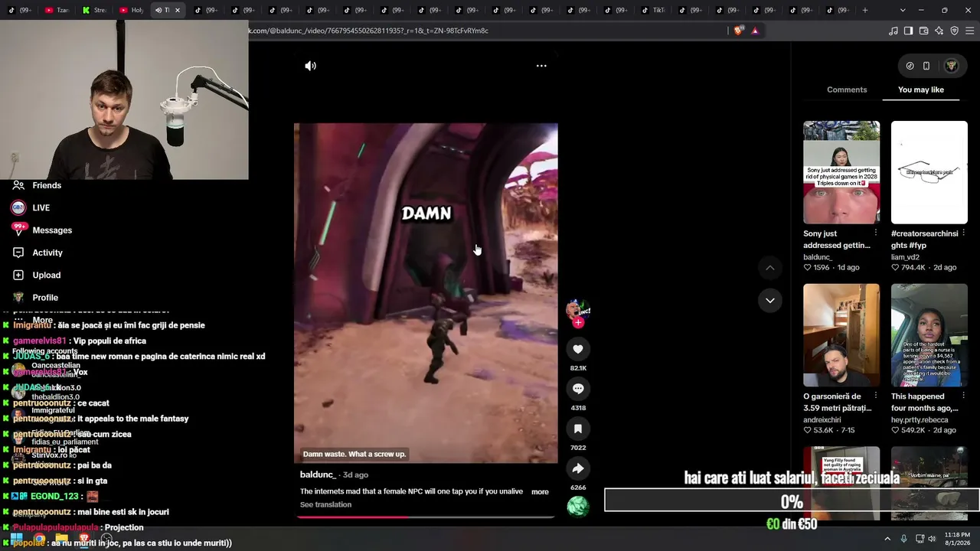Open the baldunc_ username under the video

[318, 475]
